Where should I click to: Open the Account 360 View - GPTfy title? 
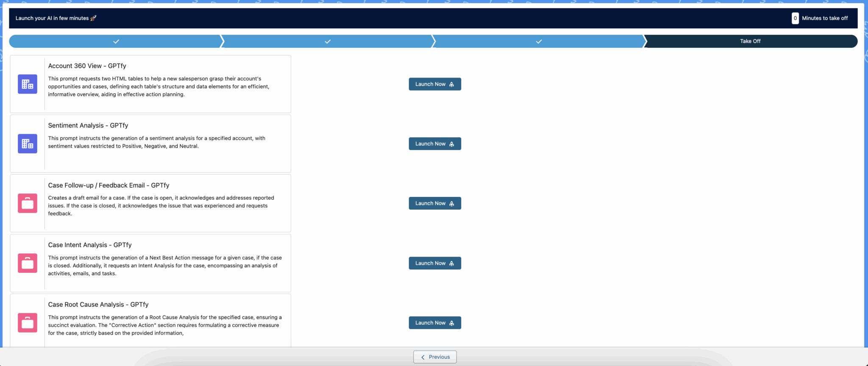click(87, 66)
